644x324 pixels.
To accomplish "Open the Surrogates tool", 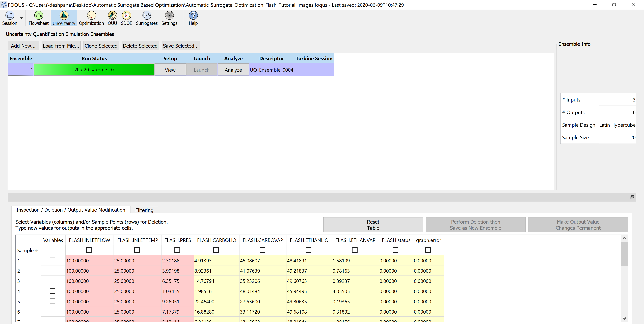I will [147, 15].
